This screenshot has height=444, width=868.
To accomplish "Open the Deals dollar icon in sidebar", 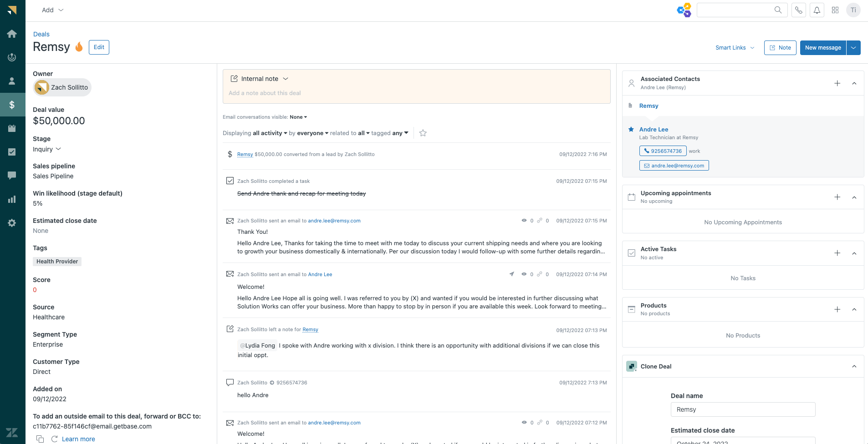I will [x=12, y=105].
